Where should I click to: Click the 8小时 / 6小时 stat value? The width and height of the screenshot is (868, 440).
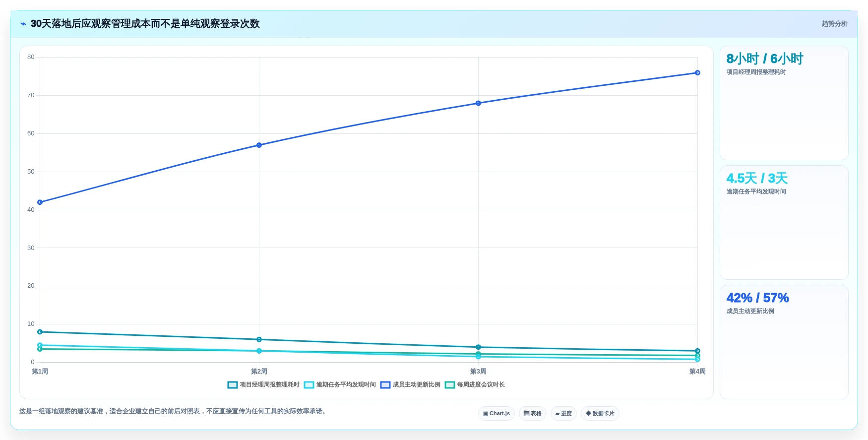click(764, 59)
